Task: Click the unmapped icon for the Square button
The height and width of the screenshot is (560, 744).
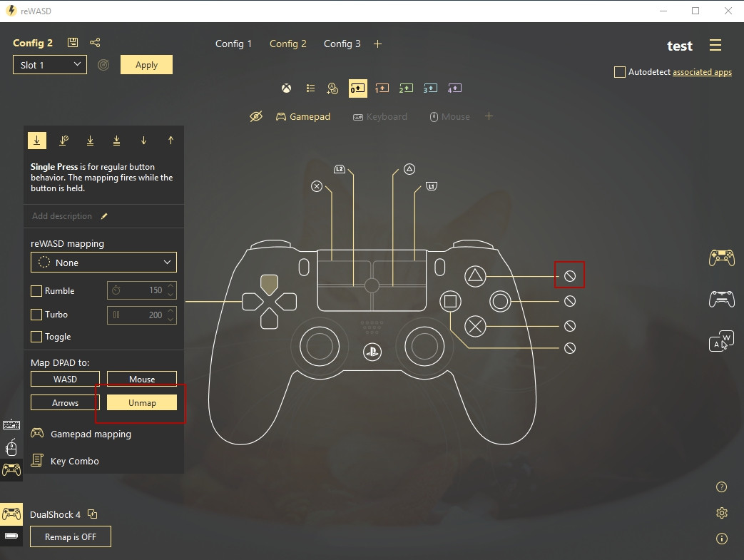Action: pyautogui.click(x=570, y=348)
